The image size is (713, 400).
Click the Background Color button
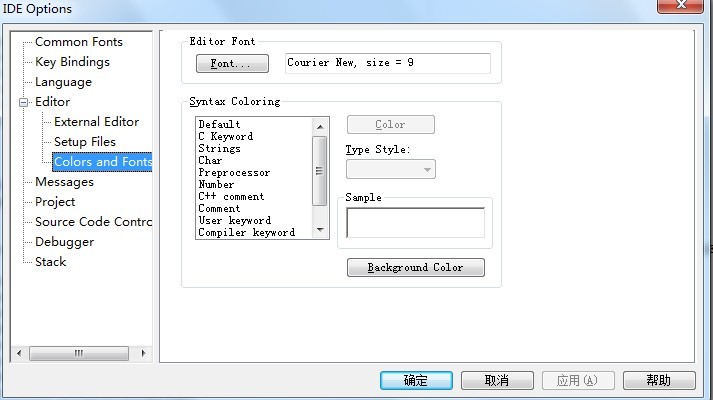point(415,268)
